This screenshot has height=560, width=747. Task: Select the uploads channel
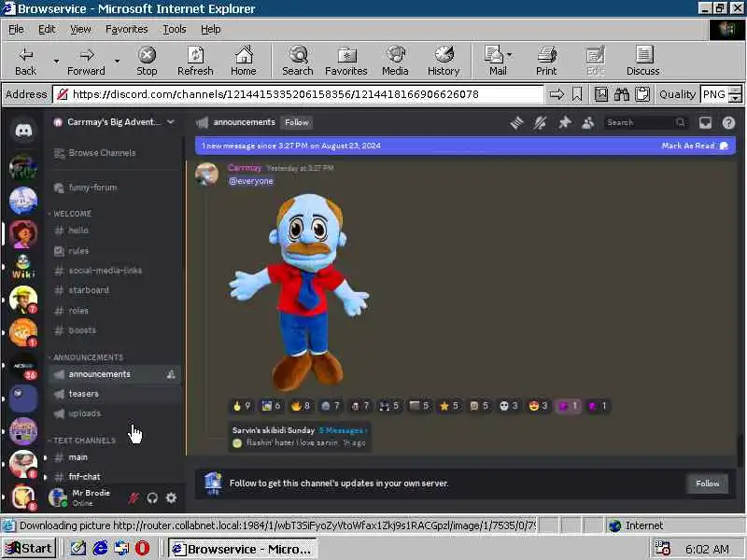(113, 413)
